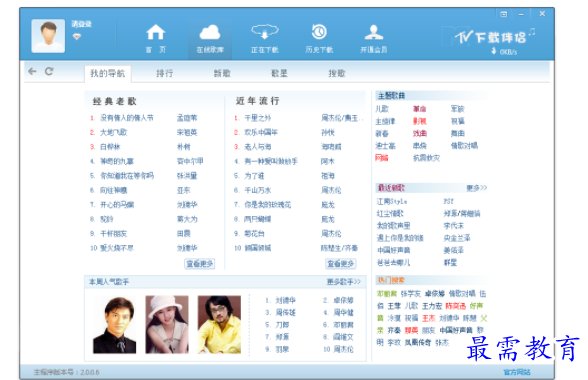Image resolution: width=588 pixels, height=380 pixels.
Task: Search hot keyword 凤凰传奇
Action: [418, 342]
